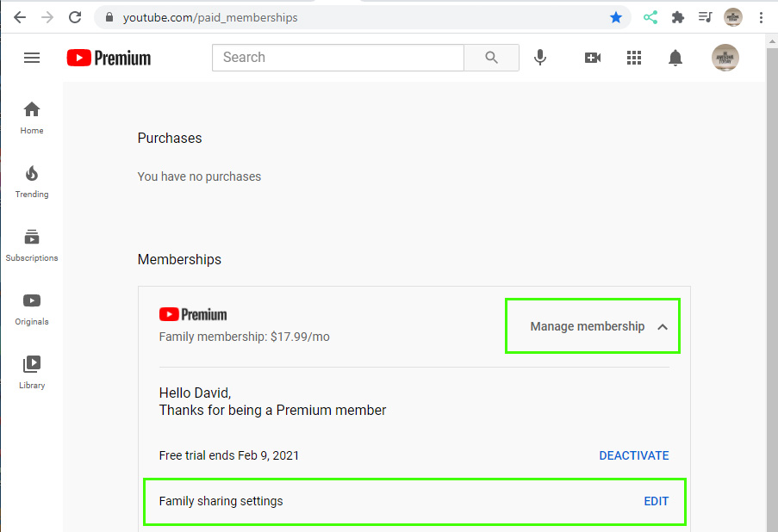This screenshot has height=532, width=778.
Task: Activate voice search microphone
Action: (540, 58)
